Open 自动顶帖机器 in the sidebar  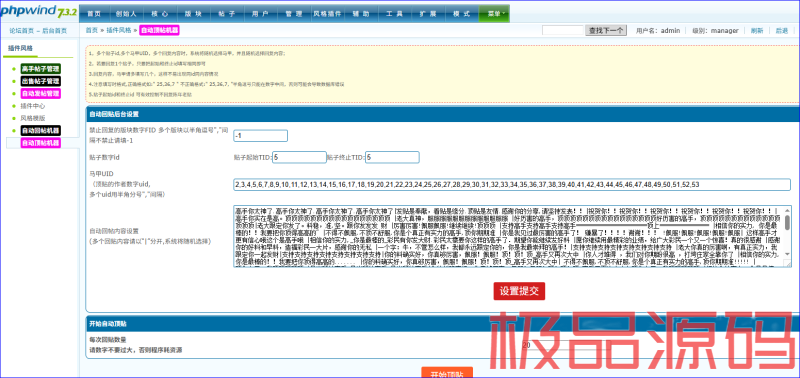click(40, 143)
